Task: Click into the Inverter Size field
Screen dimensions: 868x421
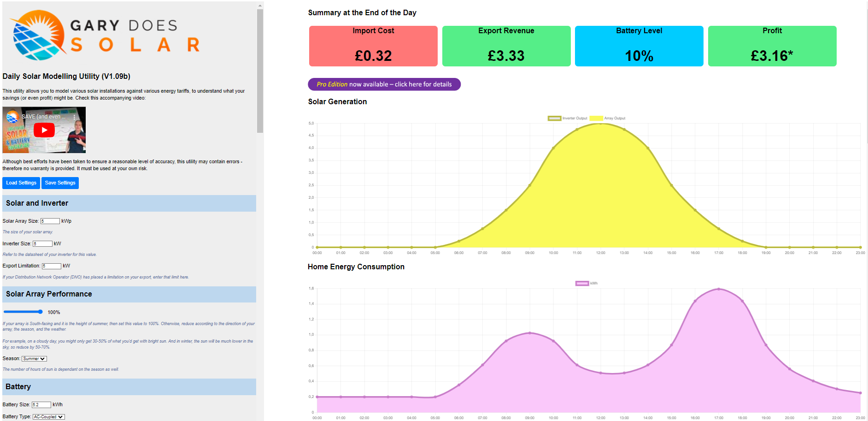Action: (42, 244)
